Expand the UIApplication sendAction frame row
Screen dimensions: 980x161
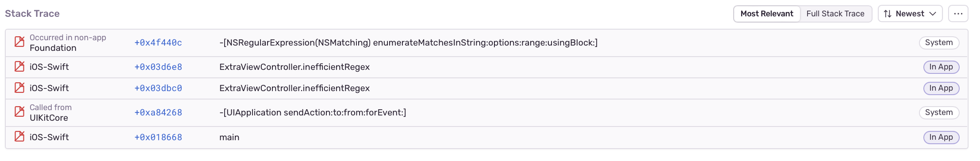(486, 113)
